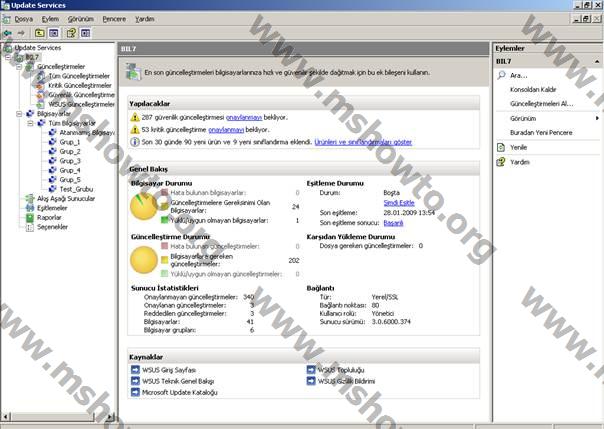
Task: Click Ürünleri ve sınıflandırmaları göster link
Action: 363,142
